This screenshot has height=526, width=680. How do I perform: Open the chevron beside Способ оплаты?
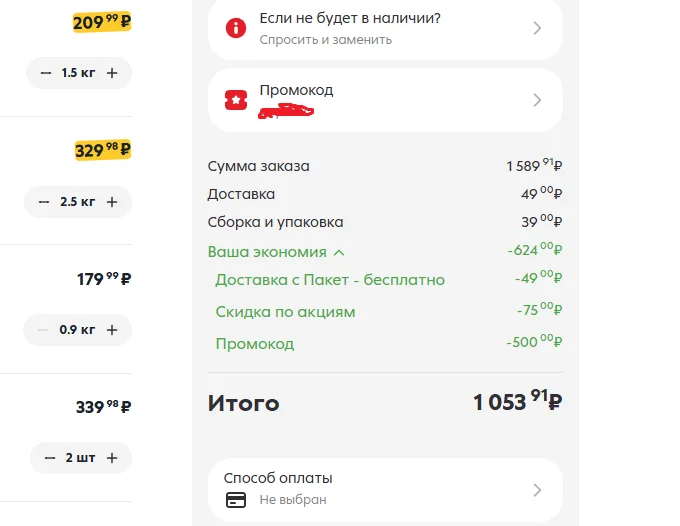[537, 490]
